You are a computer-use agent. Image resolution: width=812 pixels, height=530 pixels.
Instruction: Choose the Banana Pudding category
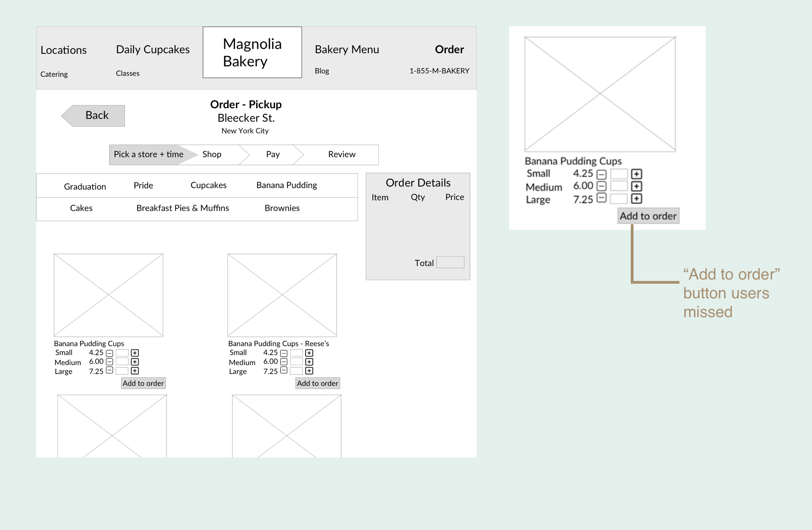point(286,185)
